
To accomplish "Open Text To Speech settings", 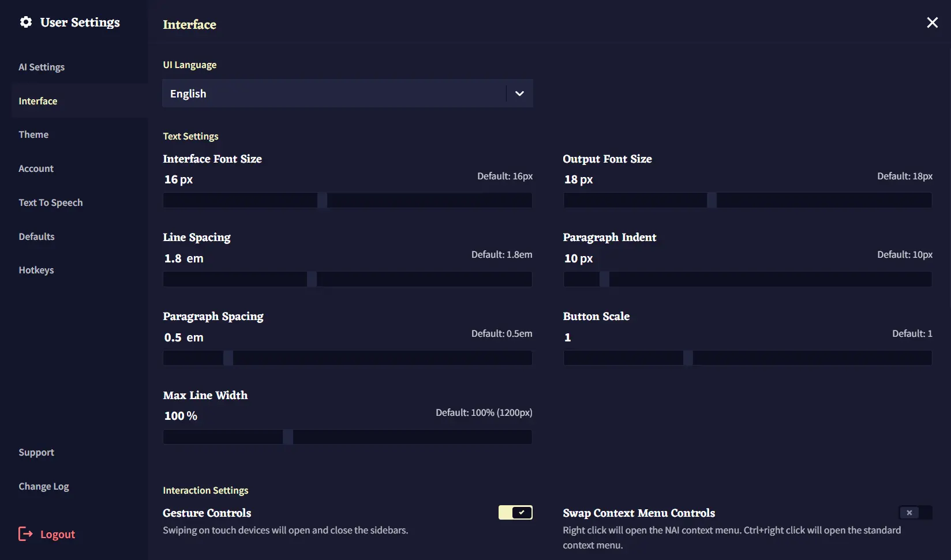I will (x=51, y=202).
